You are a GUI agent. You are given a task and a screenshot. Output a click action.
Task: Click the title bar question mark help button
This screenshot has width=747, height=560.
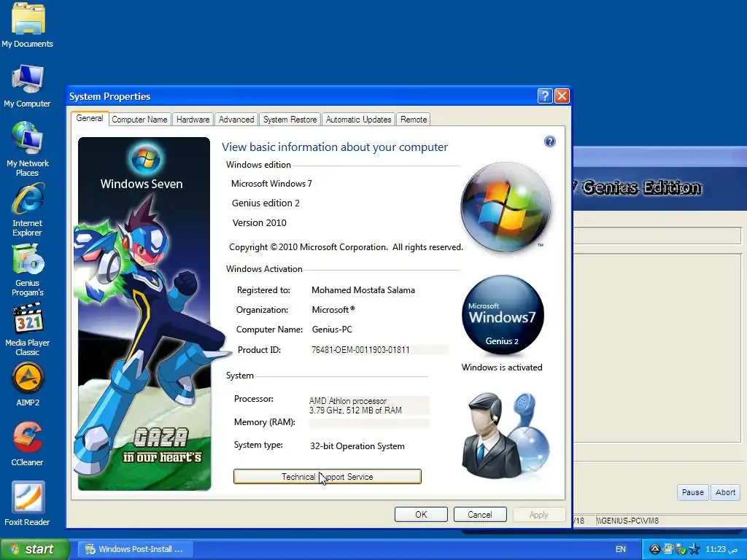pos(544,96)
